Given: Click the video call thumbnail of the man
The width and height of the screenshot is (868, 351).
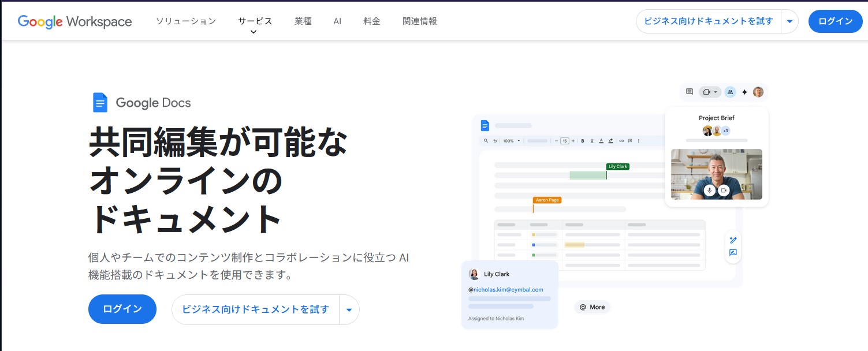Looking at the screenshot, I should (716, 174).
